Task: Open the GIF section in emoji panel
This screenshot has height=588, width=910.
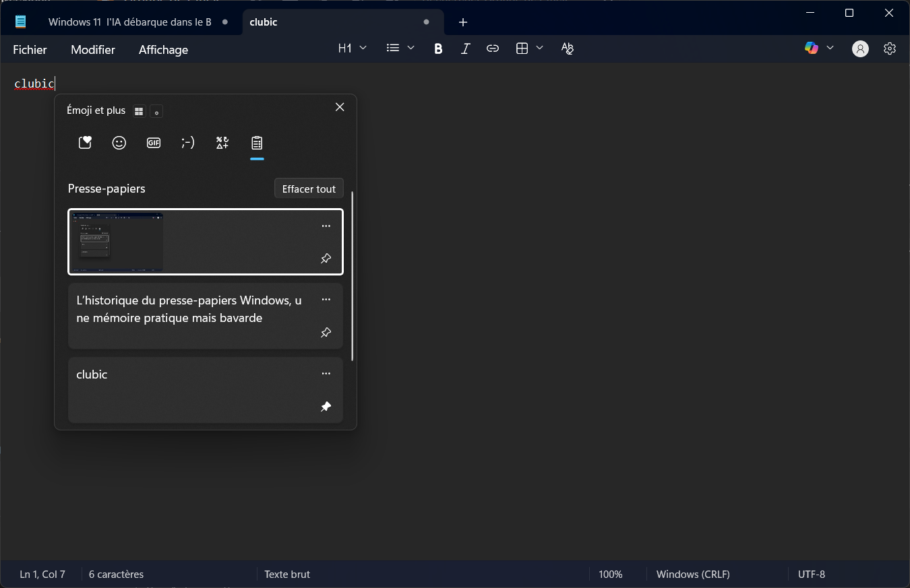Action: [x=154, y=143]
